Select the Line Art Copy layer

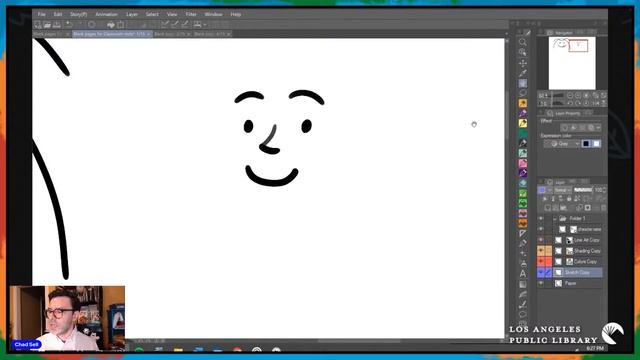point(577,240)
